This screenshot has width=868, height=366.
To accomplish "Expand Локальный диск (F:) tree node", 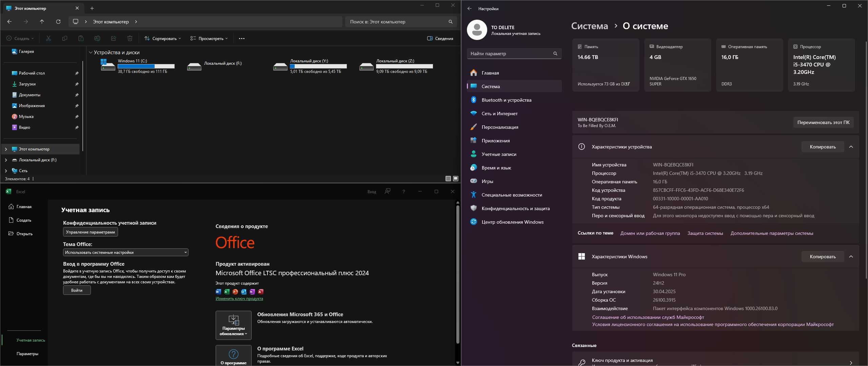I will click(x=6, y=160).
